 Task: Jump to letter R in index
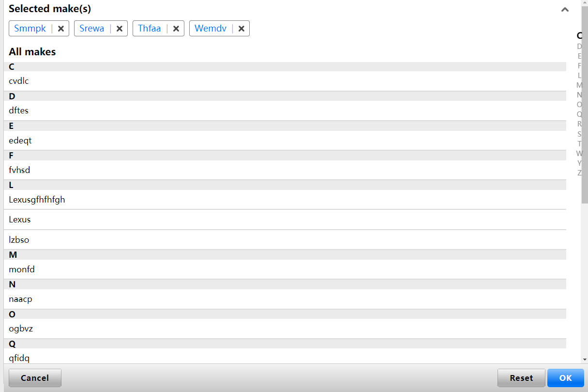579,124
